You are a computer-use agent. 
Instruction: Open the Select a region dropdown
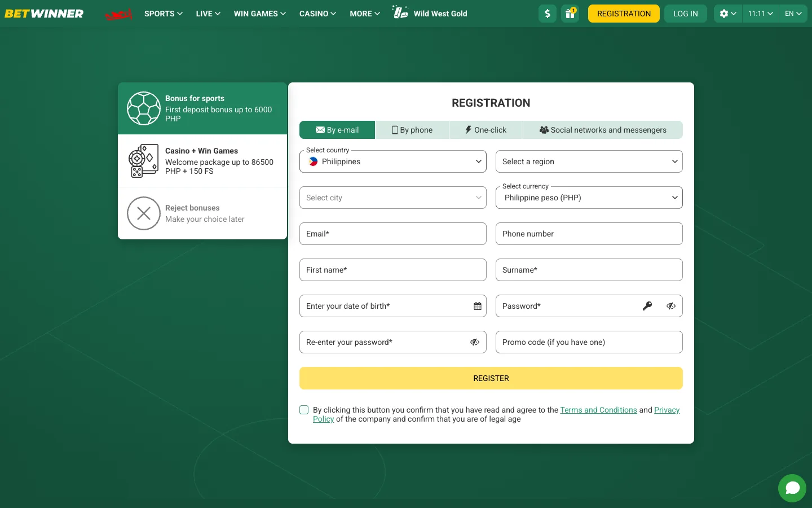pyautogui.click(x=589, y=161)
